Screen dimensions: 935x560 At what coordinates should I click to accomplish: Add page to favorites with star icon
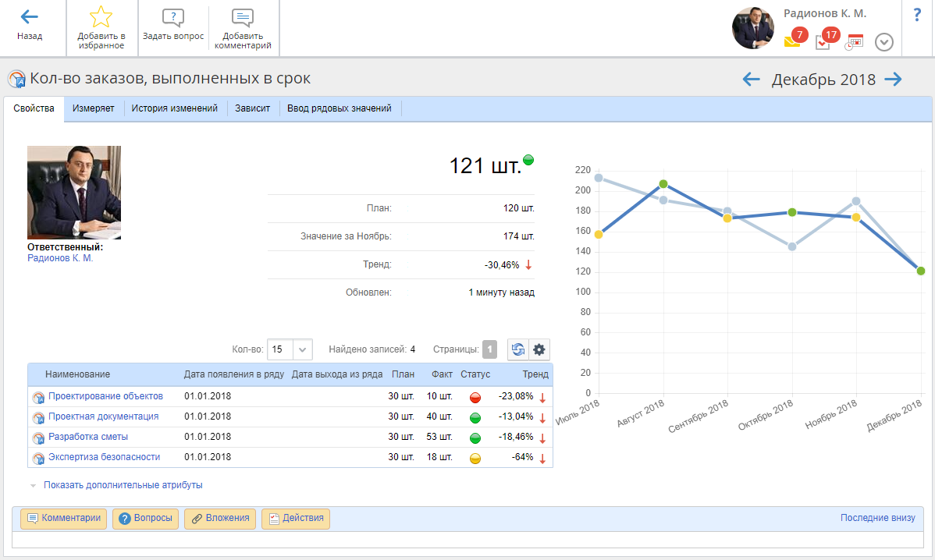coord(101,17)
